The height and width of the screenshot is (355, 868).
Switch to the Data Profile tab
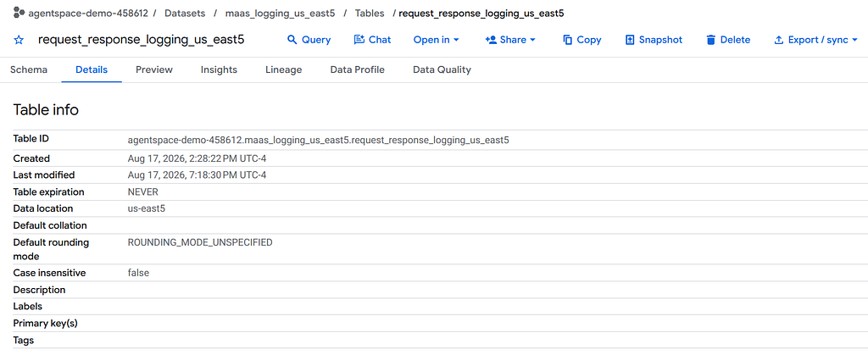357,69
